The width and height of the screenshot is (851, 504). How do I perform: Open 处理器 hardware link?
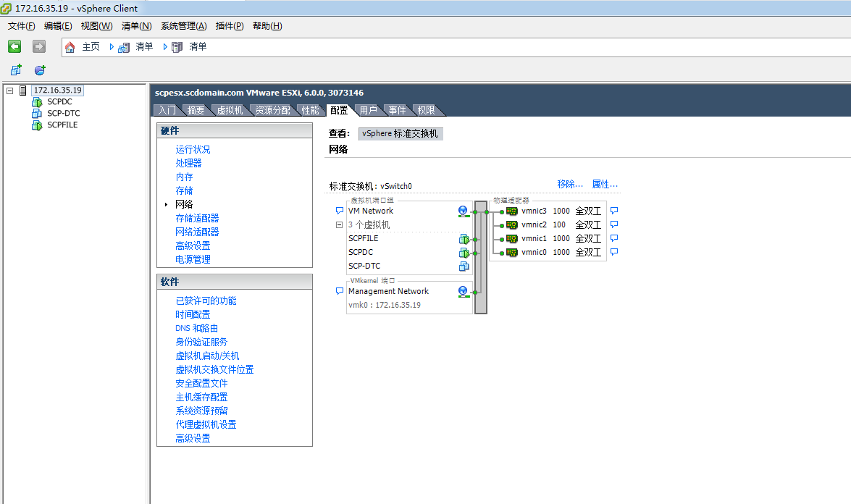point(188,163)
